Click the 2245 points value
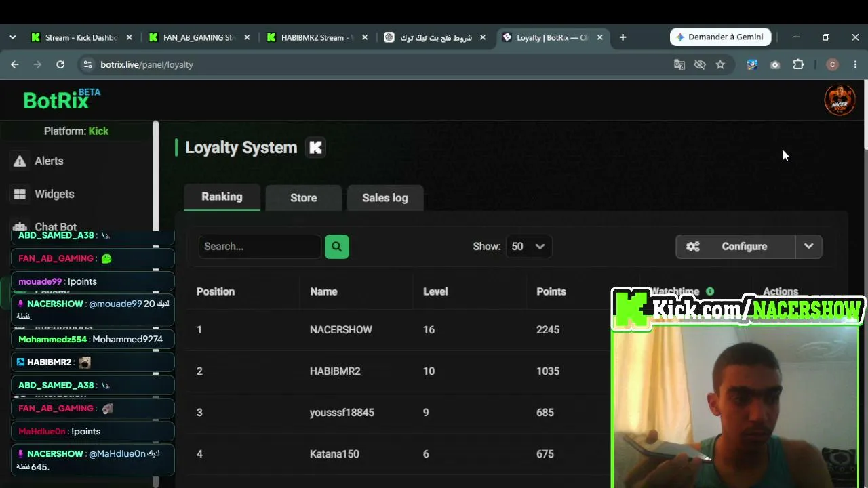 point(548,329)
